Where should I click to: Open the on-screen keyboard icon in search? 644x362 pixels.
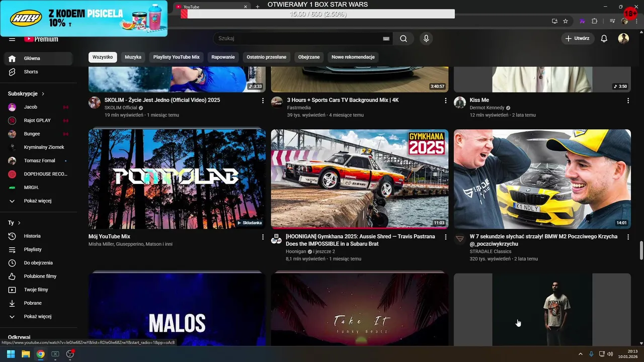(386, 39)
